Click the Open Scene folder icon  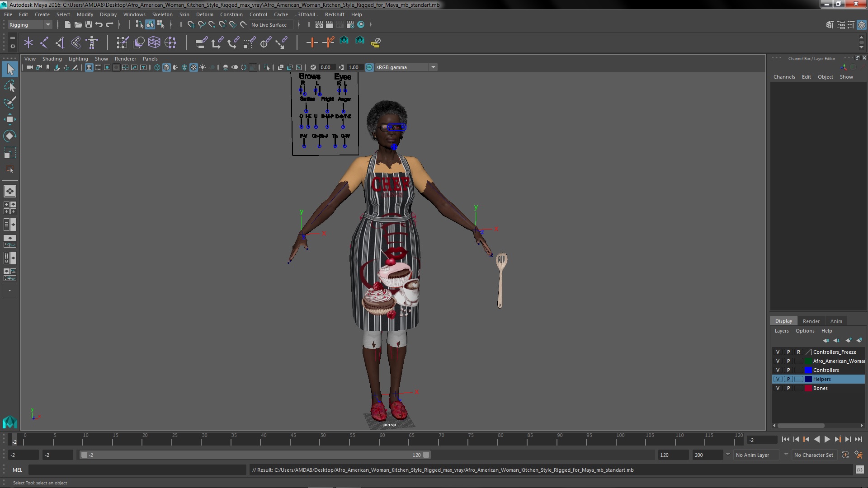[x=78, y=24]
